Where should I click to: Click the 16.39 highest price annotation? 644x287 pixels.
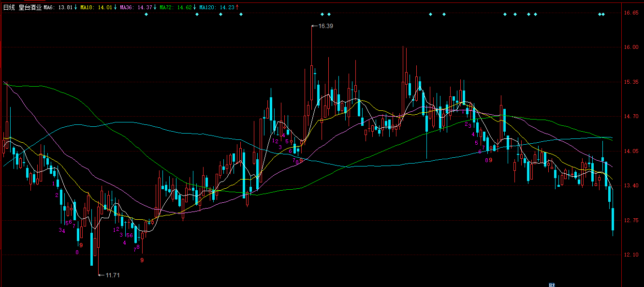click(325, 26)
